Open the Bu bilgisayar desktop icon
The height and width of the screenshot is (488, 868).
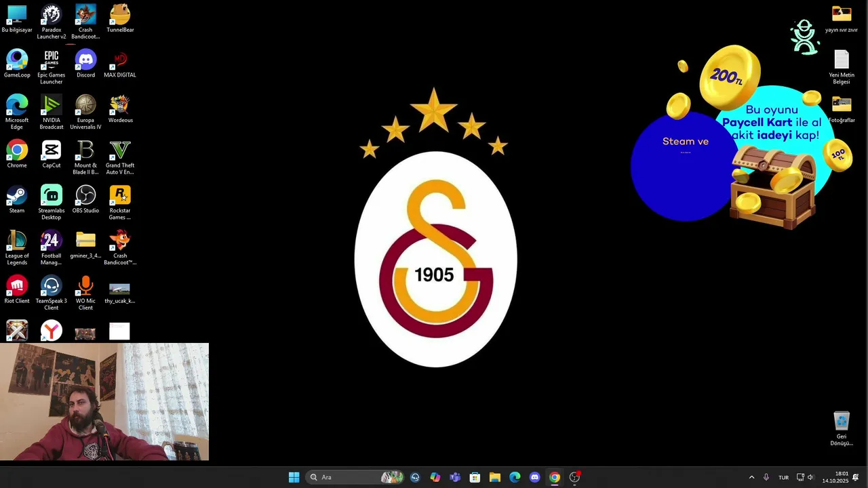pyautogui.click(x=17, y=19)
